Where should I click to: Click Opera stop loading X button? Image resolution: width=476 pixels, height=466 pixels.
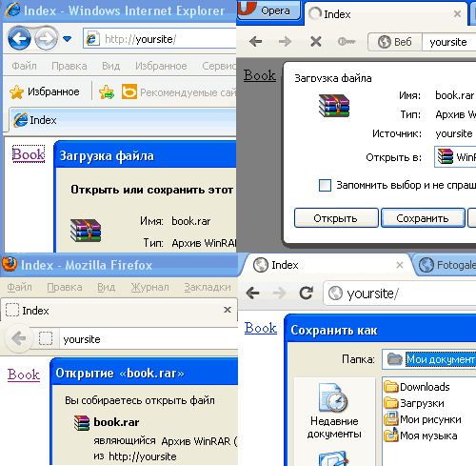coord(316,42)
